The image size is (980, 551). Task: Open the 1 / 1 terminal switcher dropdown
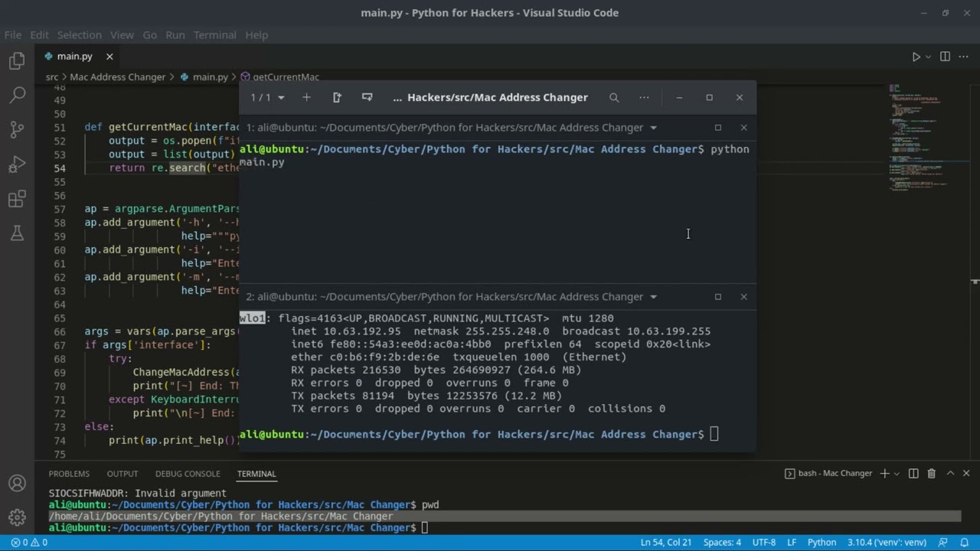click(x=267, y=97)
